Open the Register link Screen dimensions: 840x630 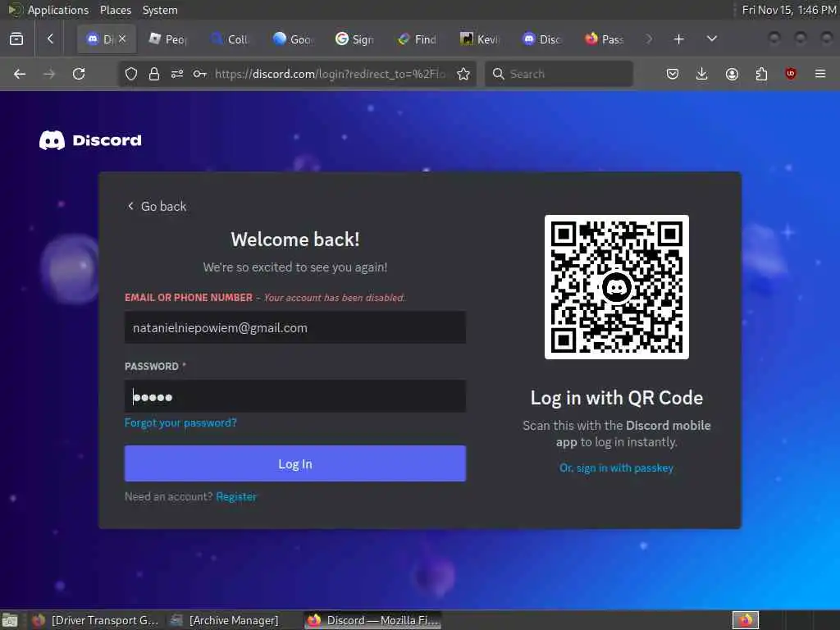click(x=236, y=496)
